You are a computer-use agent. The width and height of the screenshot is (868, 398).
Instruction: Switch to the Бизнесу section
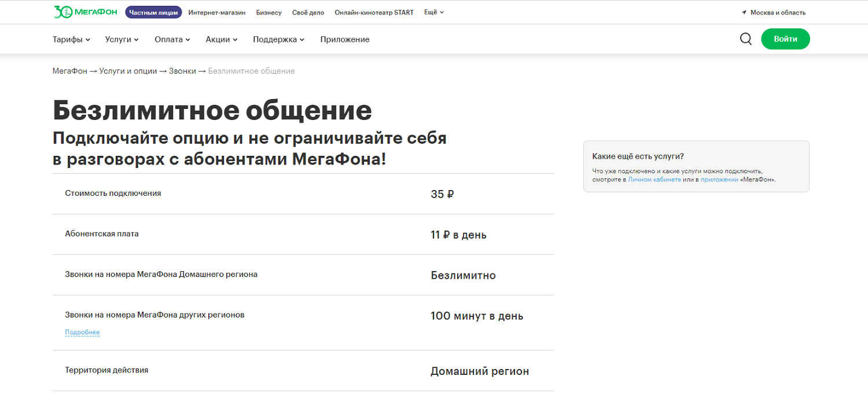click(269, 12)
